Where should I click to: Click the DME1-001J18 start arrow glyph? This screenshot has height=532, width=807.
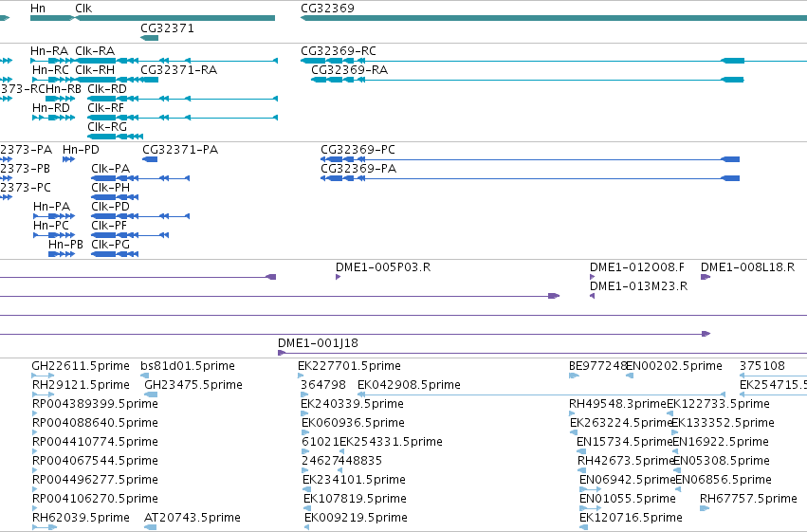pos(282,353)
